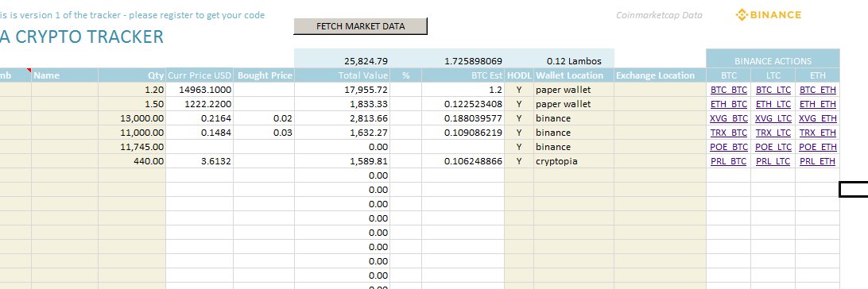This screenshot has height=289, width=868.
Task: Select the BTC Est header cell
Action: click(463, 75)
